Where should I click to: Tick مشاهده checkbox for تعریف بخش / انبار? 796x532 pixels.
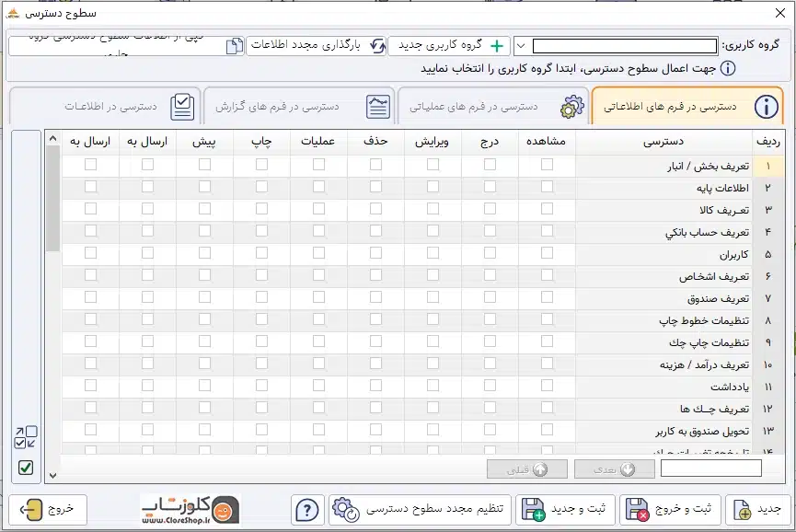(547, 165)
